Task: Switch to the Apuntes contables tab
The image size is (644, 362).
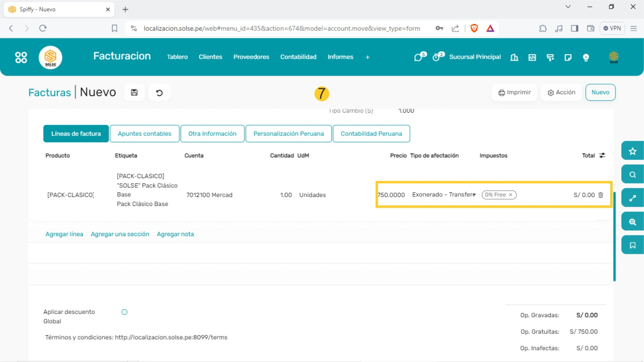Action: click(144, 134)
